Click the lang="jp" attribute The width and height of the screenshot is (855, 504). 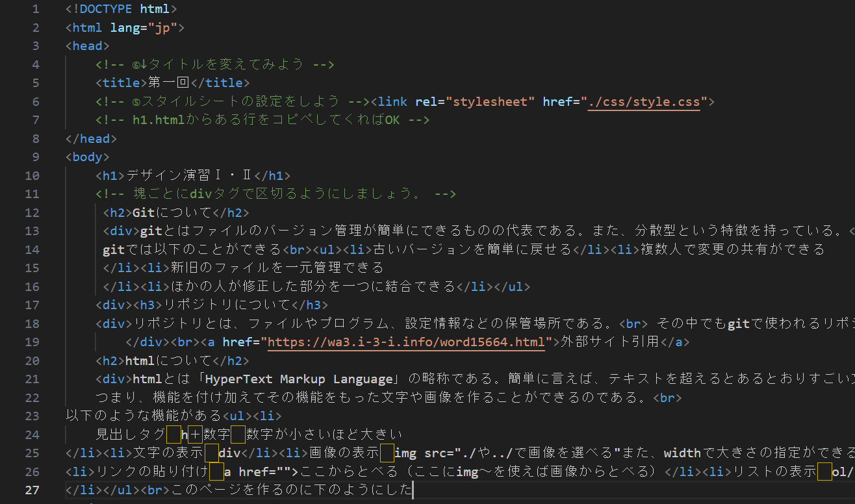(144, 27)
